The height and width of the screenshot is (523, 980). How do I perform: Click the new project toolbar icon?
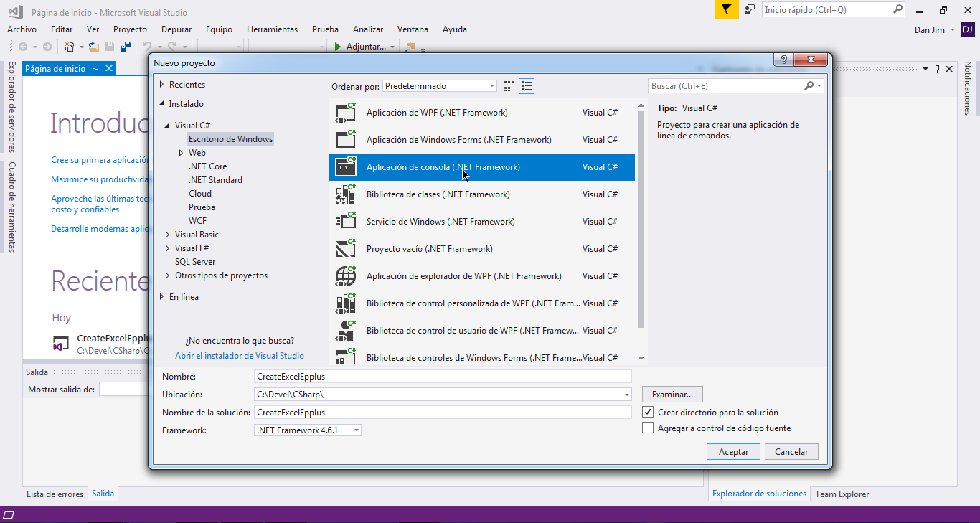tap(69, 47)
